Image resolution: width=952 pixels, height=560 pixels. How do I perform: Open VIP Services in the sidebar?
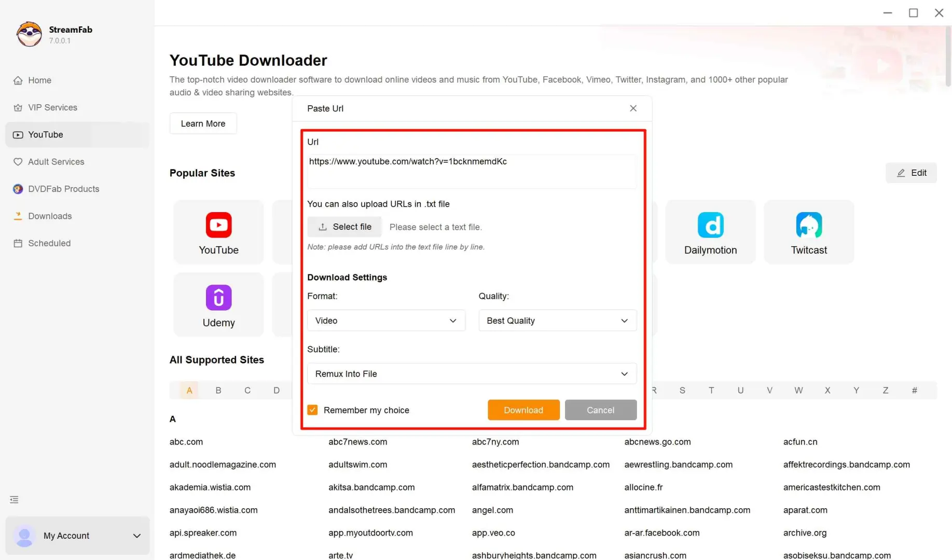[78, 107]
